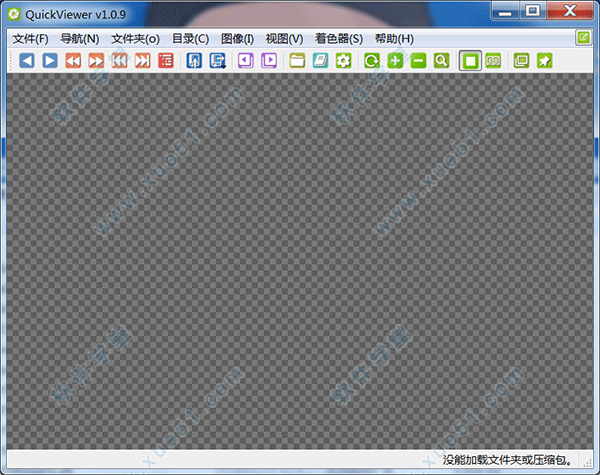Click the green rotate image icon
The image size is (600, 475).
[x=371, y=62]
